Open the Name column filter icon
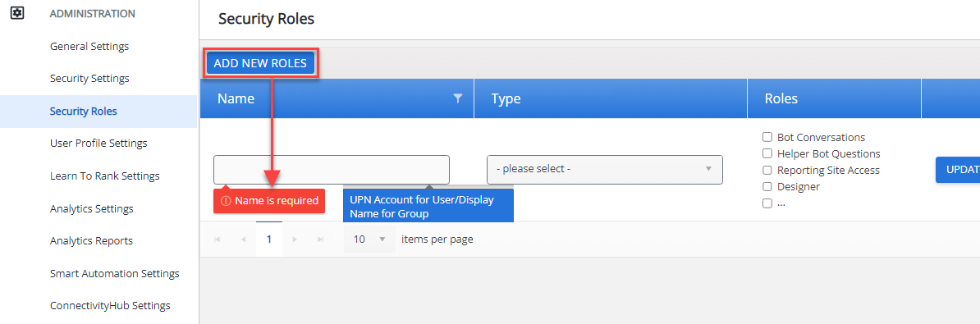This screenshot has height=324, width=980. click(458, 98)
